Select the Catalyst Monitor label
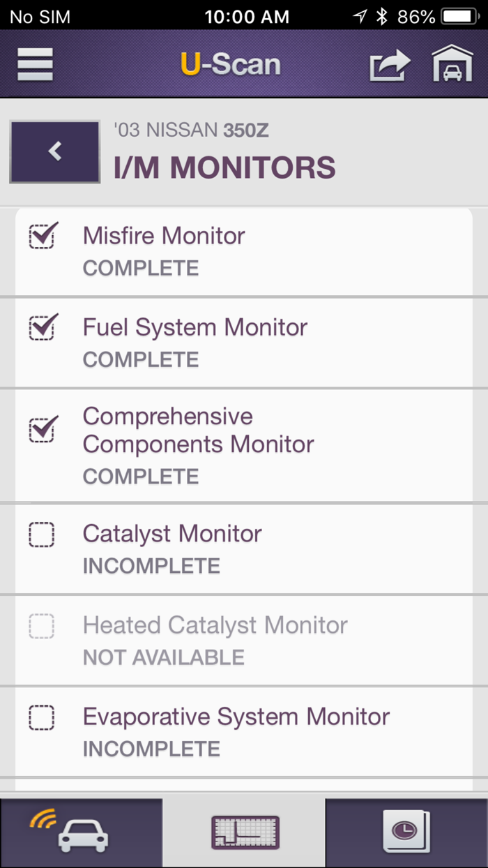The width and height of the screenshot is (488, 868). (x=172, y=534)
